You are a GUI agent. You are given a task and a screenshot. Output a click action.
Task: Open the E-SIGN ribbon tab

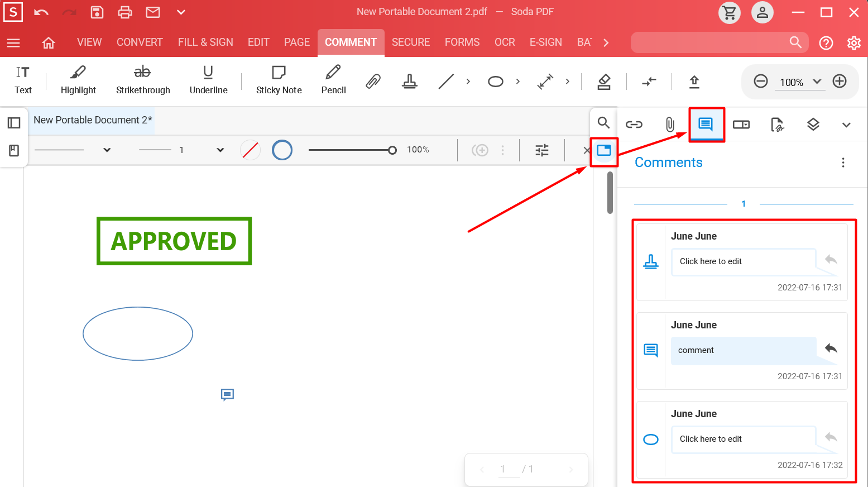click(x=546, y=42)
